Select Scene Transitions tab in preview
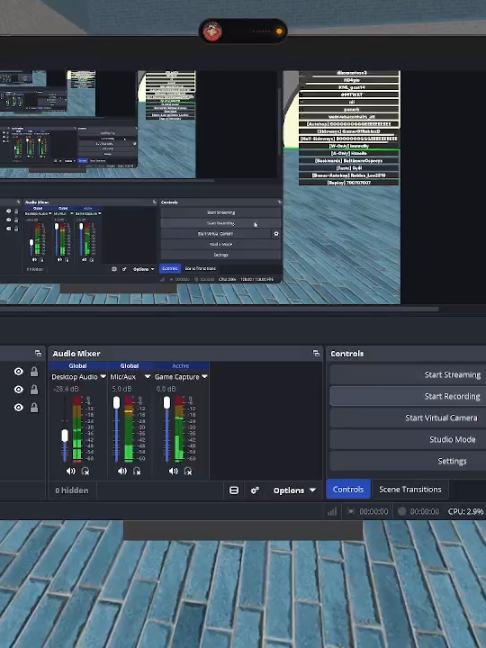The width and height of the screenshot is (486, 648). [200, 268]
